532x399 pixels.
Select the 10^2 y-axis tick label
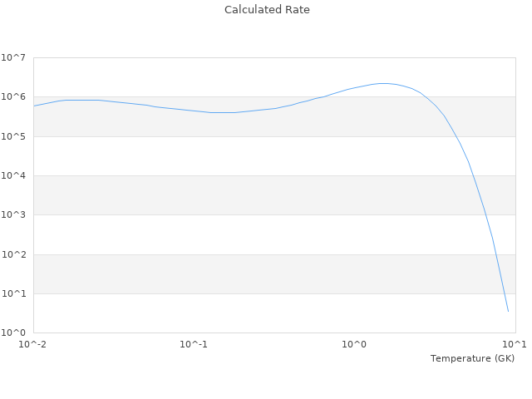click(13, 255)
